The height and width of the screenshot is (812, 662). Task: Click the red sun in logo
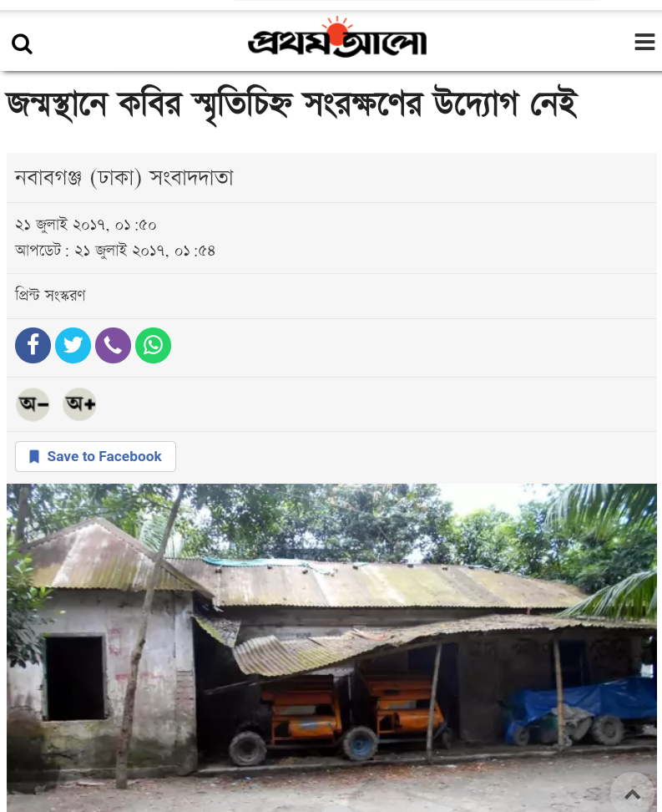(337, 31)
